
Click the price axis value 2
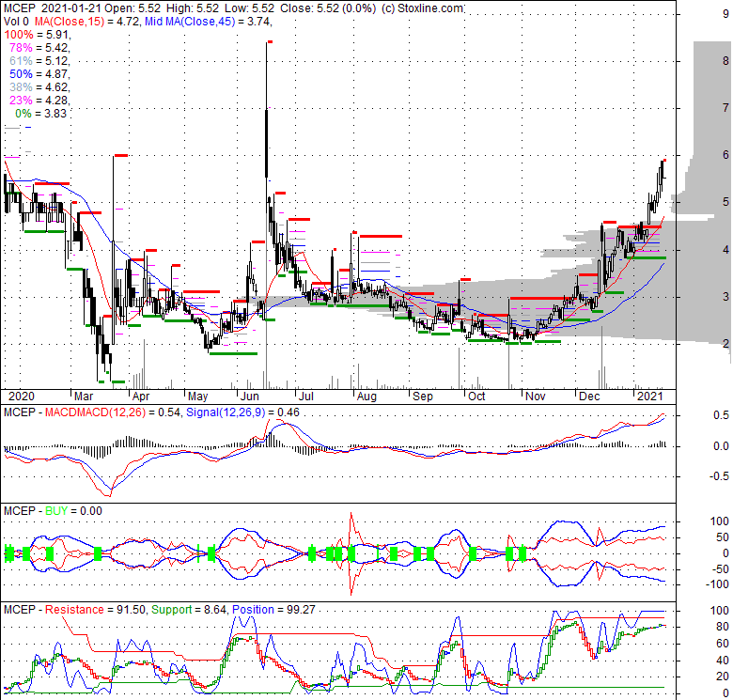(x=726, y=344)
